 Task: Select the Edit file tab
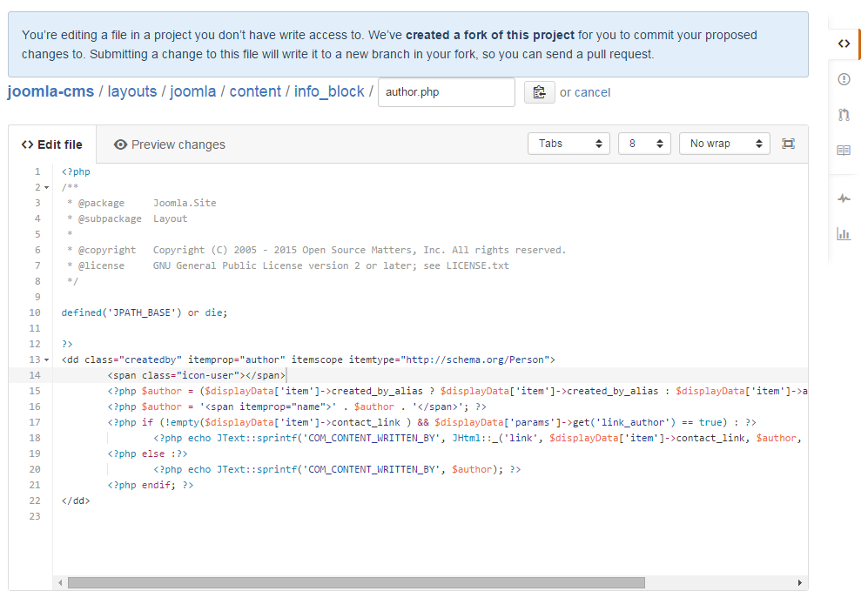pyautogui.click(x=52, y=144)
